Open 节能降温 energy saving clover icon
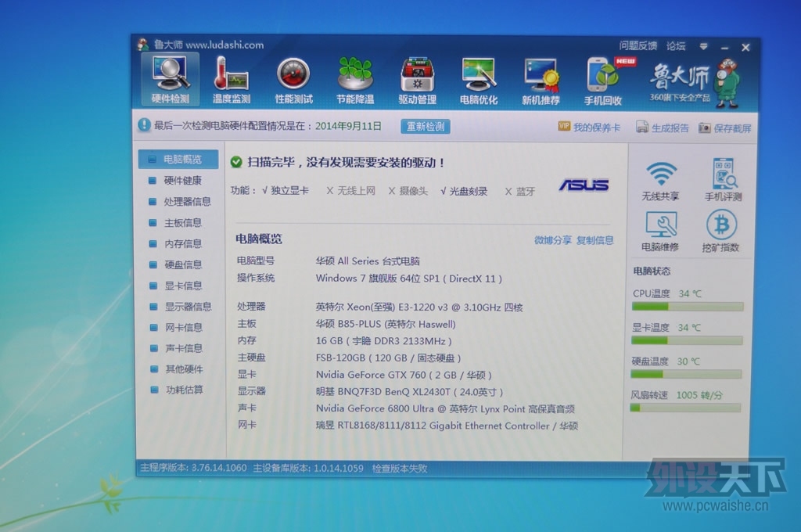This screenshot has width=801, height=532. click(x=355, y=81)
